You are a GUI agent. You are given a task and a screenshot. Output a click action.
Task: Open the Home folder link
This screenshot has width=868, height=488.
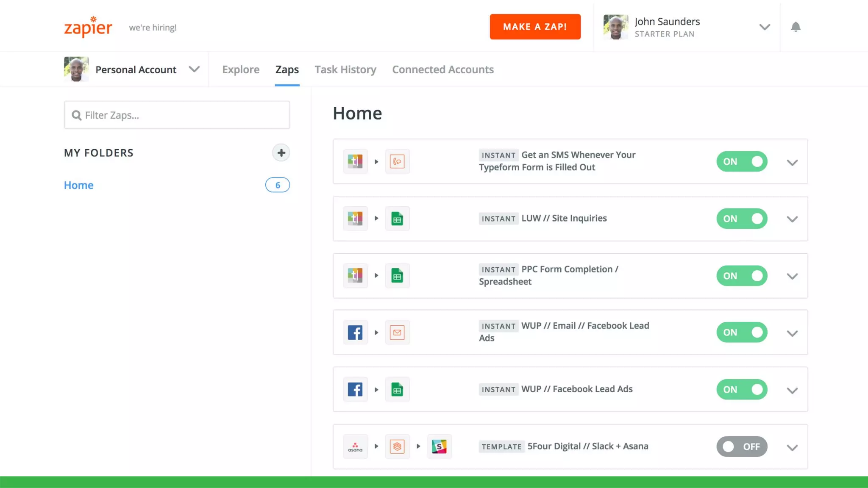point(79,185)
